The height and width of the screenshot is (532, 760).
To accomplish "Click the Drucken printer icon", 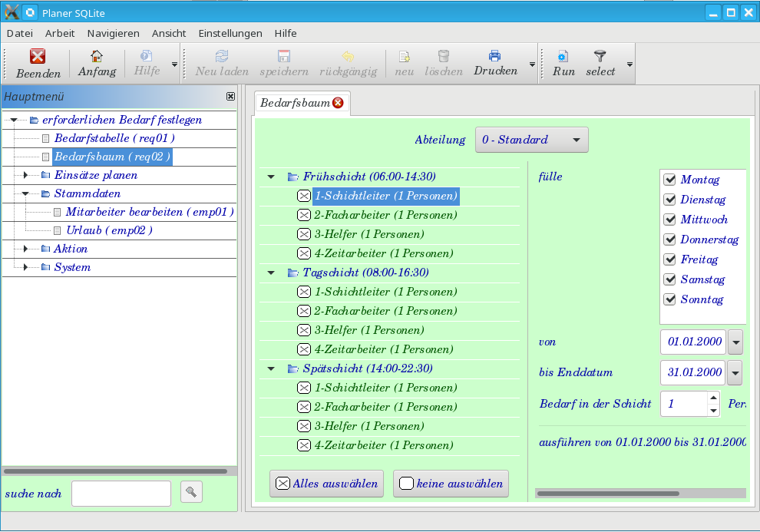I will pos(495,56).
